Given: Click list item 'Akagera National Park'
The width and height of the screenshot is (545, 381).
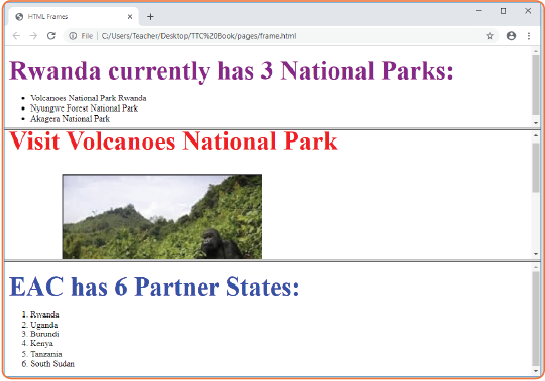Looking at the screenshot, I should (x=70, y=119).
